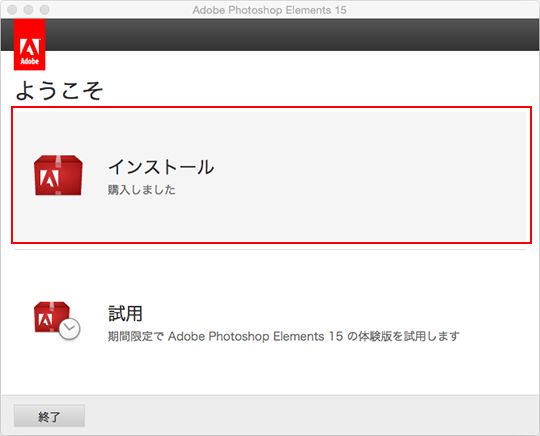Click the Adobe Photoshop Elements 15 window title
Viewport: 540px width, 436px height.
click(x=269, y=10)
